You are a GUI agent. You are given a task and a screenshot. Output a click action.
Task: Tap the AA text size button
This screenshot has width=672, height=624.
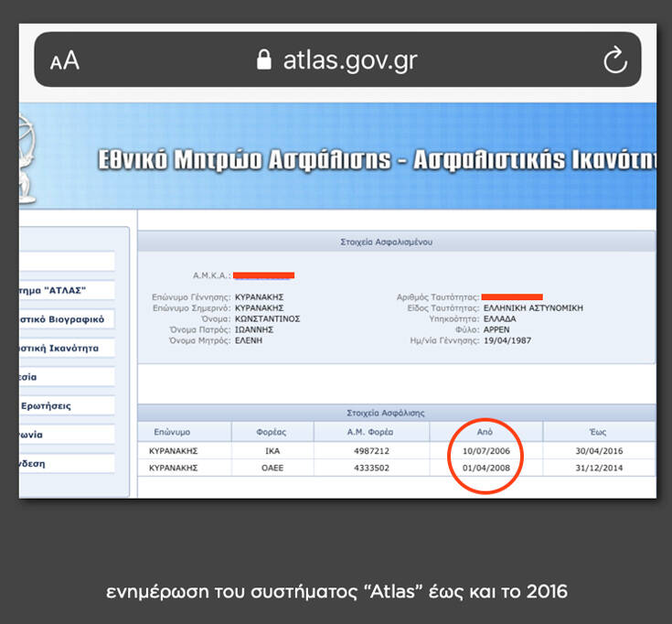click(x=64, y=61)
